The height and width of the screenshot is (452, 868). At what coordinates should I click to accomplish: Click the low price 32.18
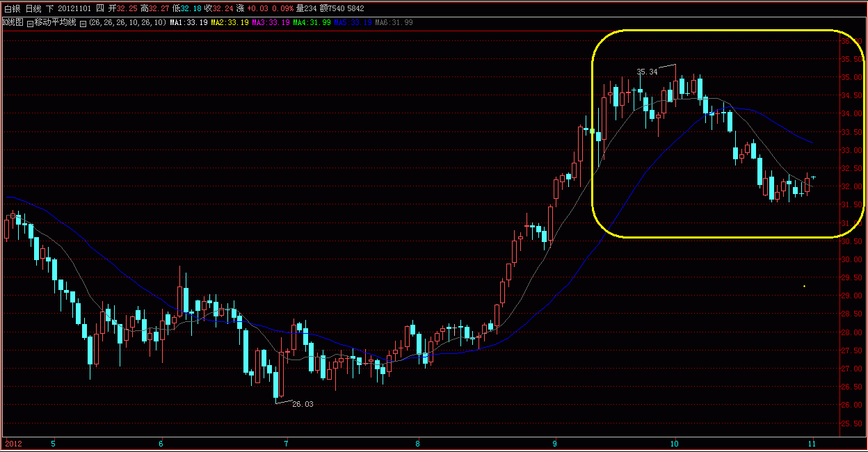(x=189, y=8)
